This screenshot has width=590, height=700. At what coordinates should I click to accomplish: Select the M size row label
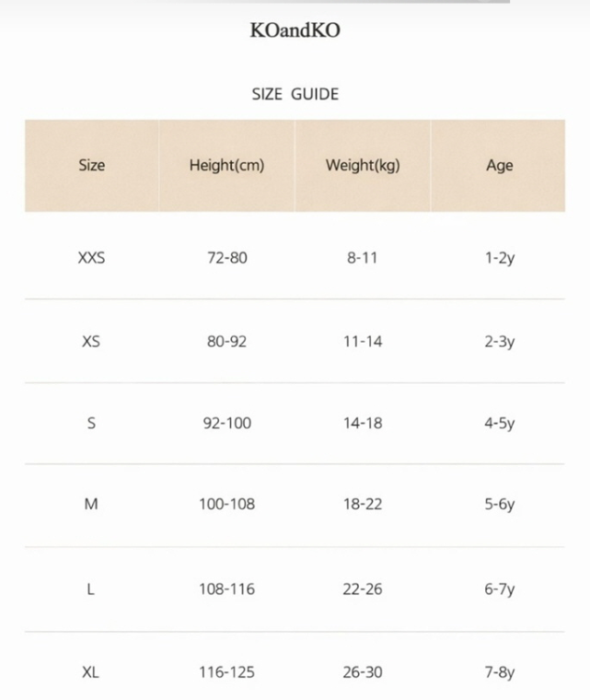coord(91,505)
